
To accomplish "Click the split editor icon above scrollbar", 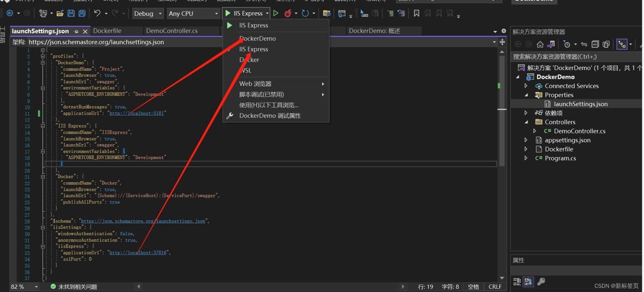I will click(502, 42).
